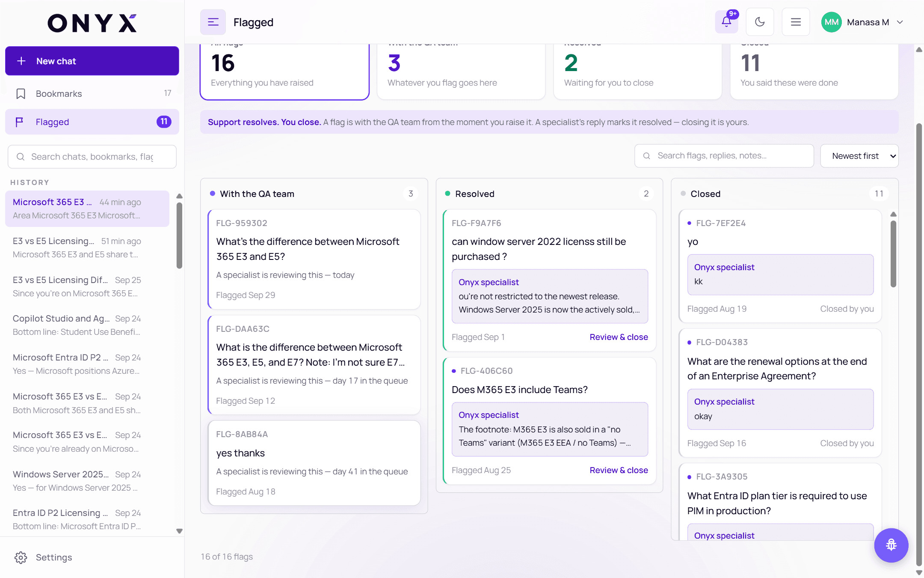
Task: Review & close flag FLG-F9A7F6
Action: click(619, 337)
